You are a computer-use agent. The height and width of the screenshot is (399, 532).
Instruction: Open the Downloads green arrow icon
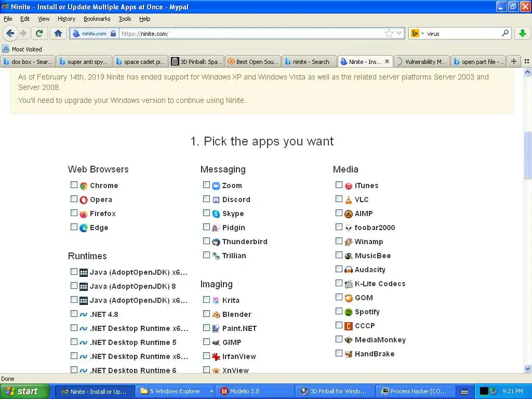click(x=522, y=33)
